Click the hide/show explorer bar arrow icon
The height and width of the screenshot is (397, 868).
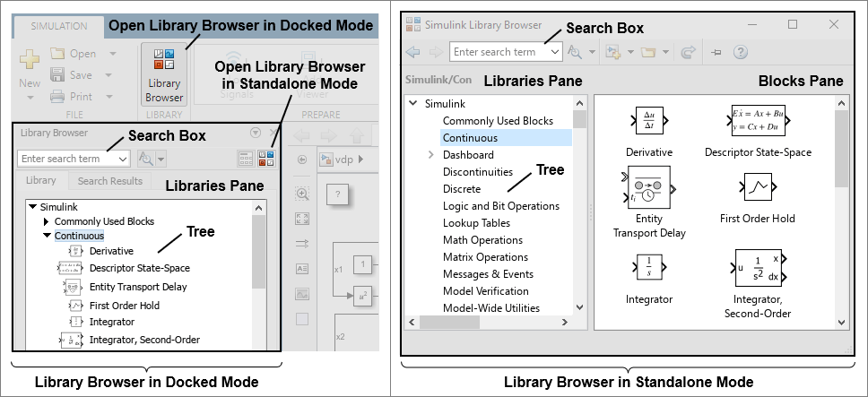tap(302, 160)
